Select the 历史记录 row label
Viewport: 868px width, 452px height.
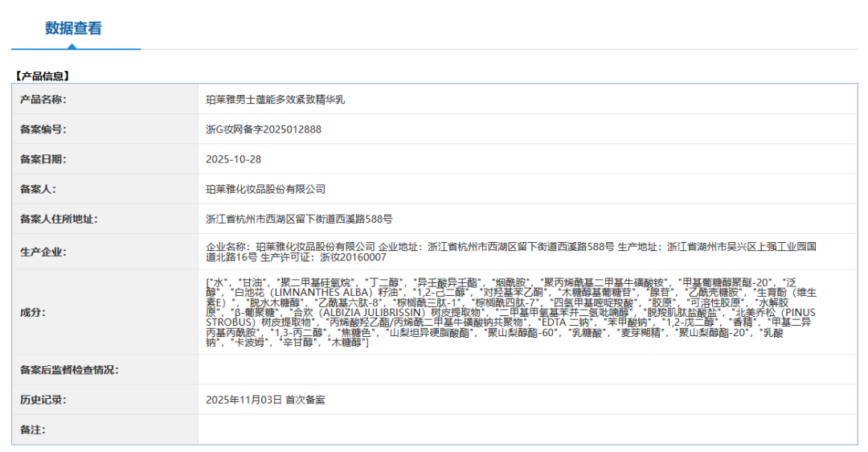click(43, 400)
